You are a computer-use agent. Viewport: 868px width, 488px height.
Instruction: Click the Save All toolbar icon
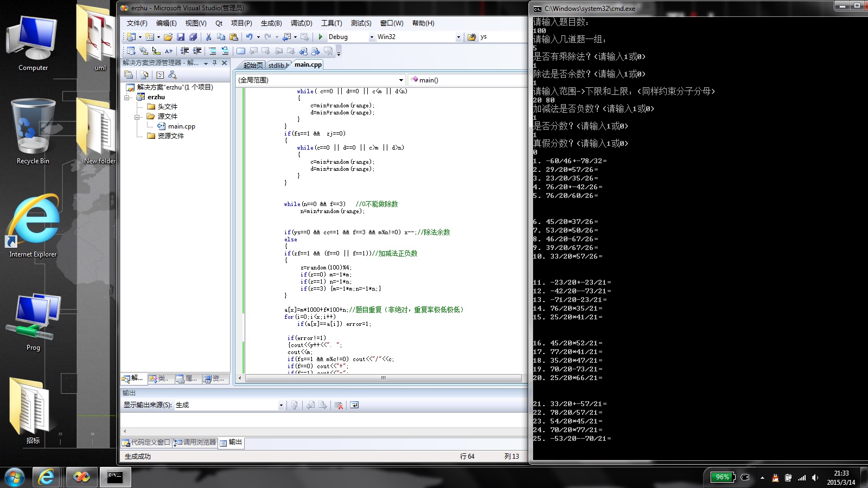tap(193, 37)
